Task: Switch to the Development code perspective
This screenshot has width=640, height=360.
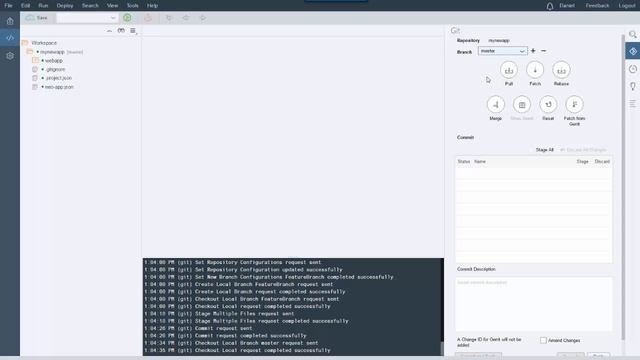Action: 10,38
